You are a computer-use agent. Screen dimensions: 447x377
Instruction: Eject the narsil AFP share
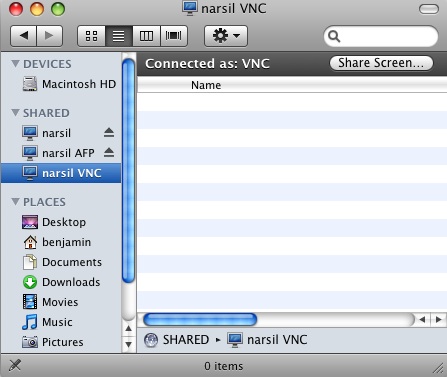[x=109, y=153]
